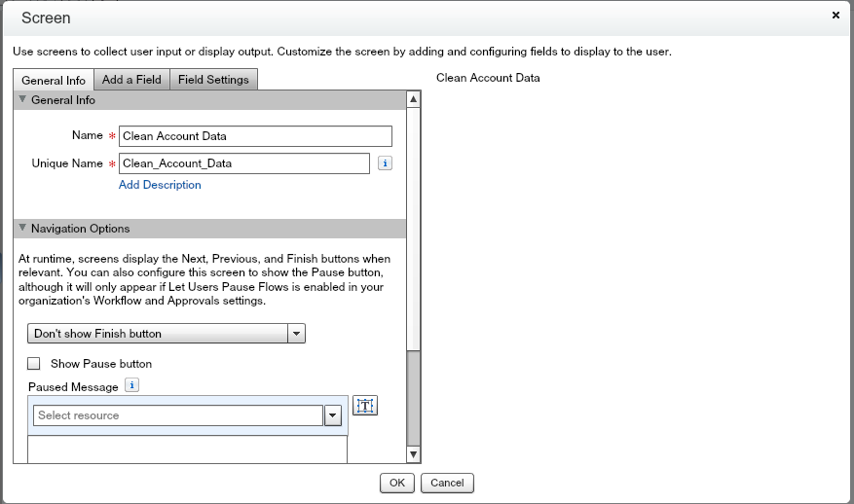Click the Unique Name input field
Image resolution: width=854 pixels, height=504 pixels.
(243, 163)
